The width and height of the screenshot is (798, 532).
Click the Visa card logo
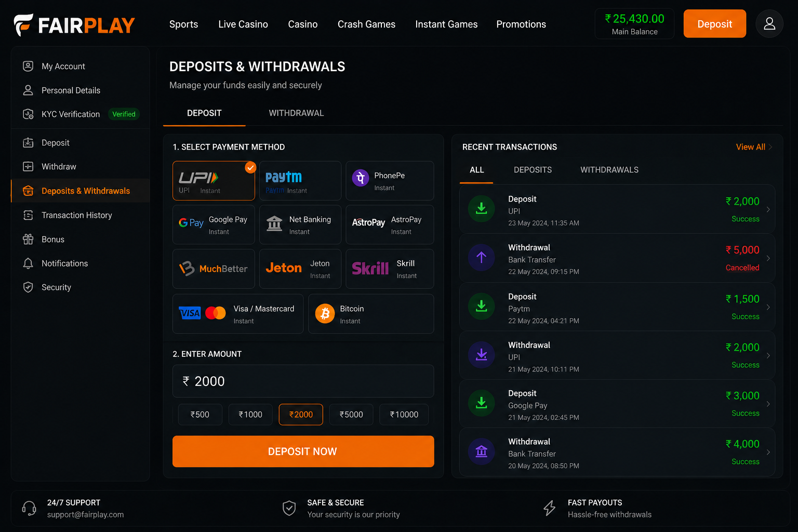pyautogui.click(x=190, y=313)
